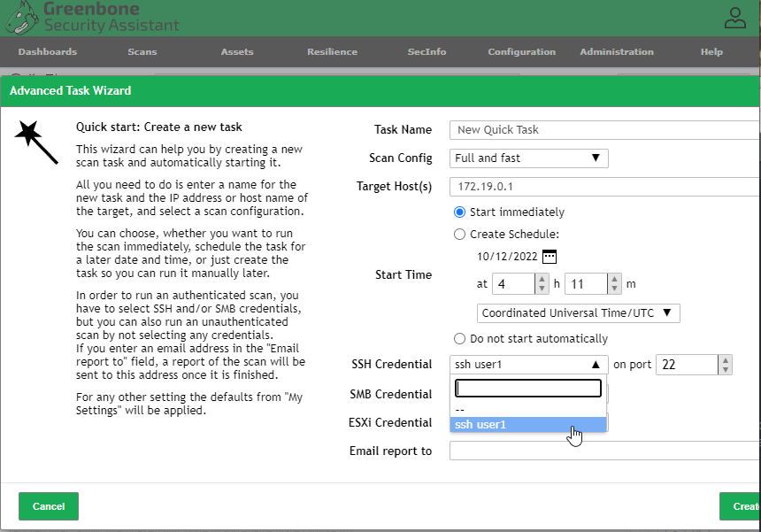Screen dimensions: 761x532
Task: Open the Dashboards menu
Action: click(x=48, y=52)
